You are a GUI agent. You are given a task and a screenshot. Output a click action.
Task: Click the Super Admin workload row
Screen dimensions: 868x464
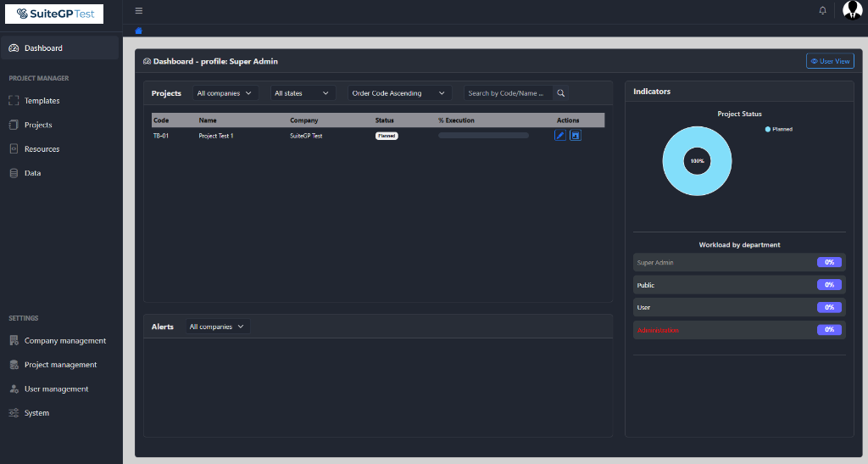point(739,262)
